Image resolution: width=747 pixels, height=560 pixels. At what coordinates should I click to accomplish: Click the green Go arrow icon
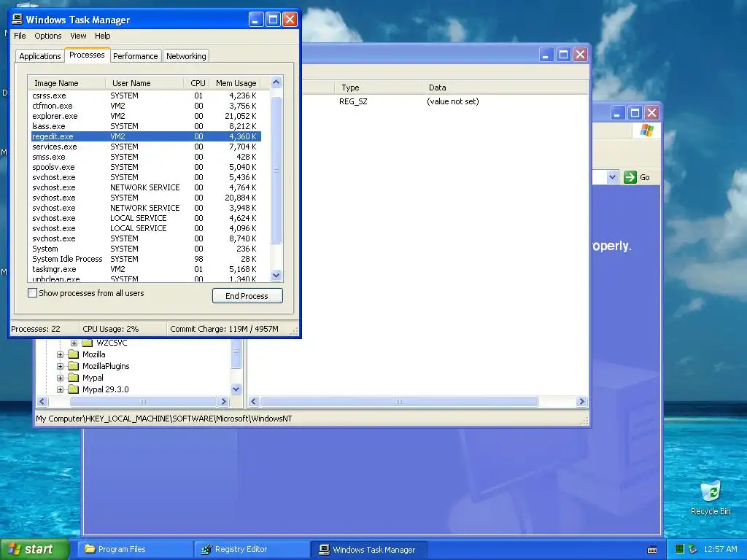tap(630, 177)
